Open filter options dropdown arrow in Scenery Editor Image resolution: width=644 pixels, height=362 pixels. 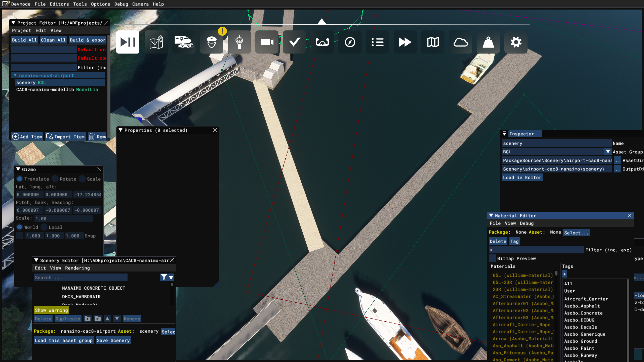[x=171, y=277]
